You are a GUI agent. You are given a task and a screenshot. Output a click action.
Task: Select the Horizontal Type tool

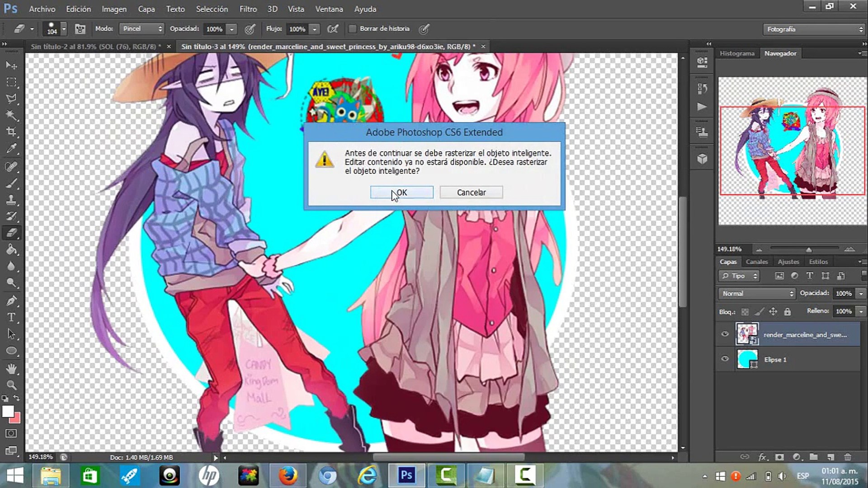click(11, 317)
